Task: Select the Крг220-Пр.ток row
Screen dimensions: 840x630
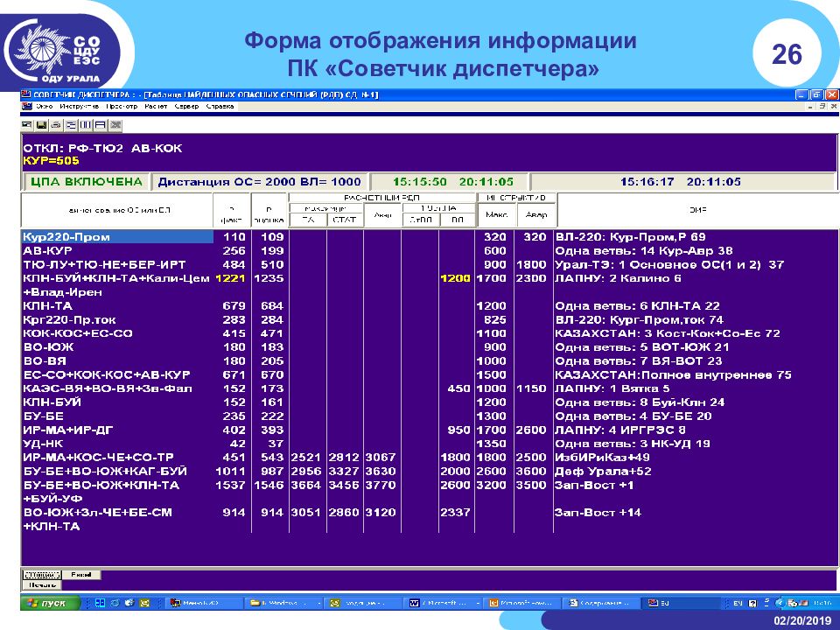Action: click(69, 320)
